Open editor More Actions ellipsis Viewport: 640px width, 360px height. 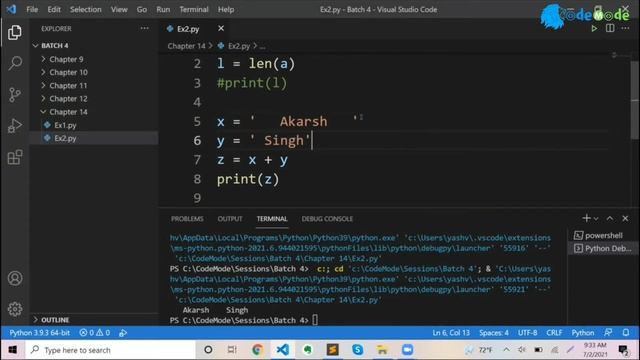coord(625,29)
